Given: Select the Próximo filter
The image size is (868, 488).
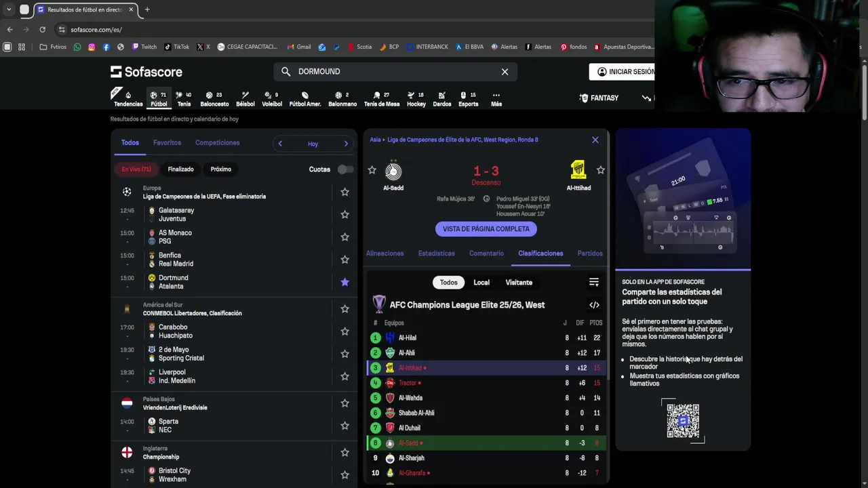Looking at the screenshot, I should (220, 169).
